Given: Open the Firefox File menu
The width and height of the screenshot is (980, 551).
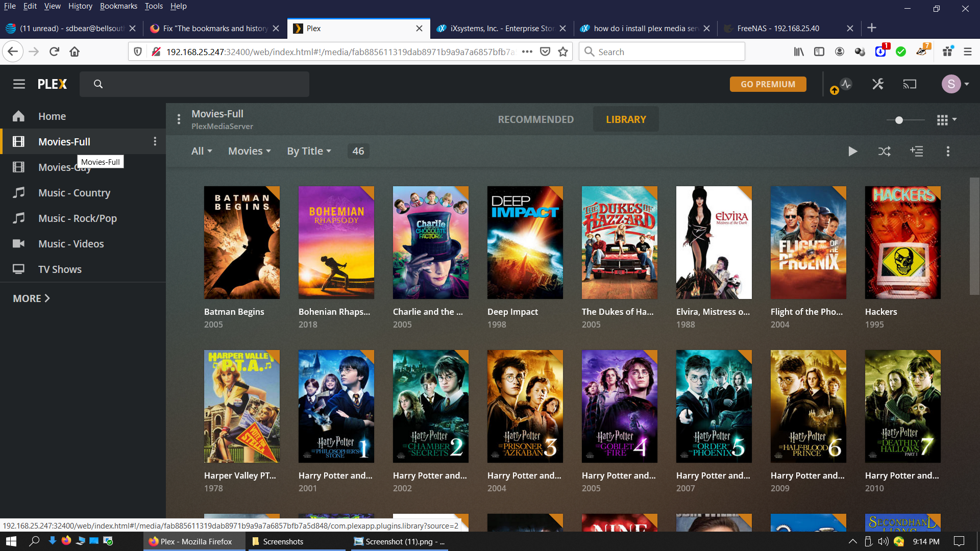Looking at the screenshot, I should [10, 6].
